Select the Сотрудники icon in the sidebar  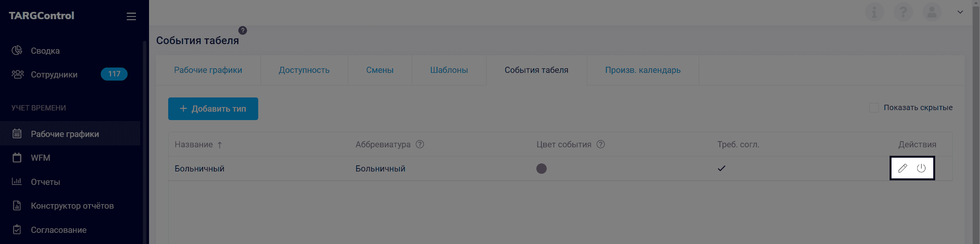(x=16, y=74)
